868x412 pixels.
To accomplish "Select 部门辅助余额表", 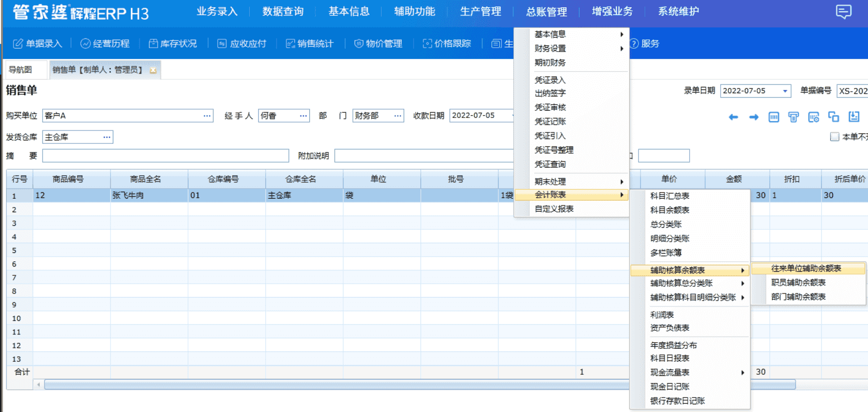I will (808, 297).
